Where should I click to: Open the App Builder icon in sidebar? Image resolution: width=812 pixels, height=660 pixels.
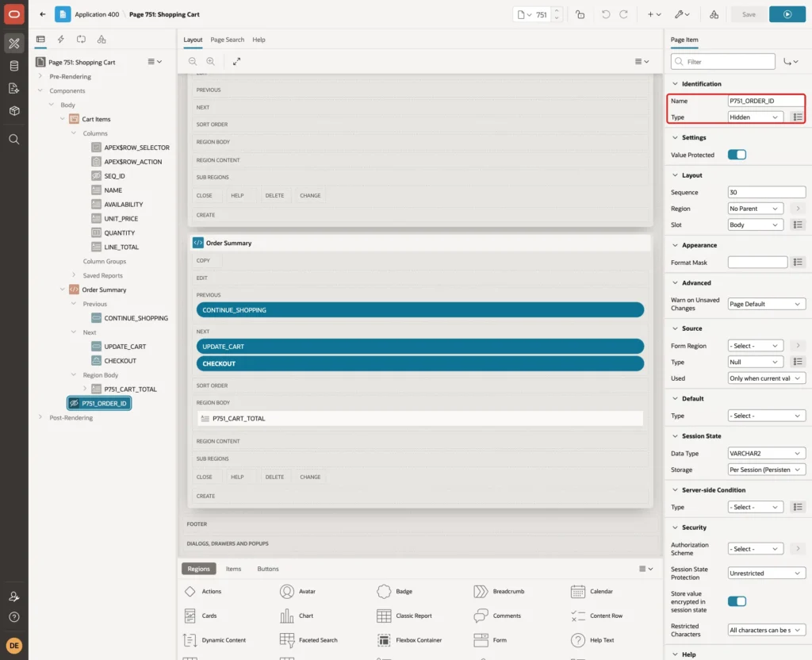(14, 44)
